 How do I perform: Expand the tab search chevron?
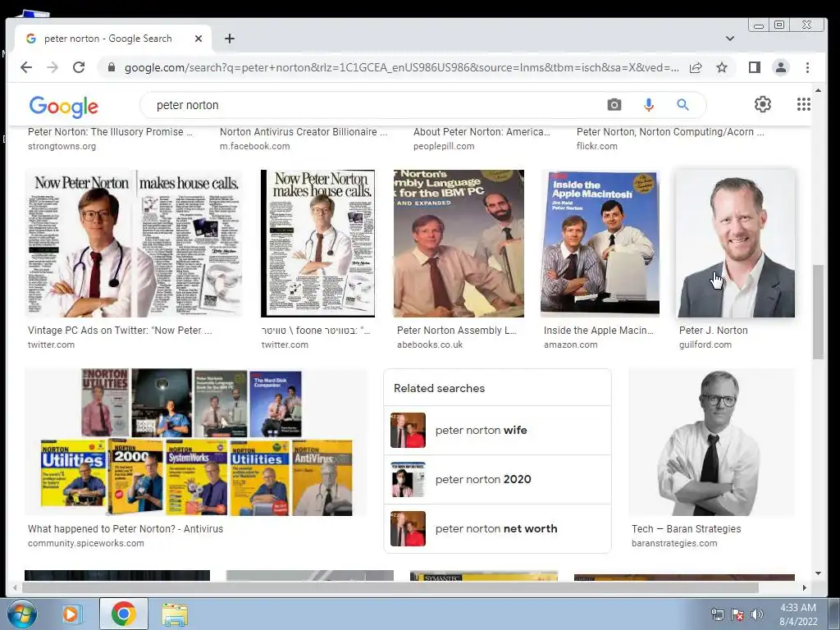coord(729,39)
